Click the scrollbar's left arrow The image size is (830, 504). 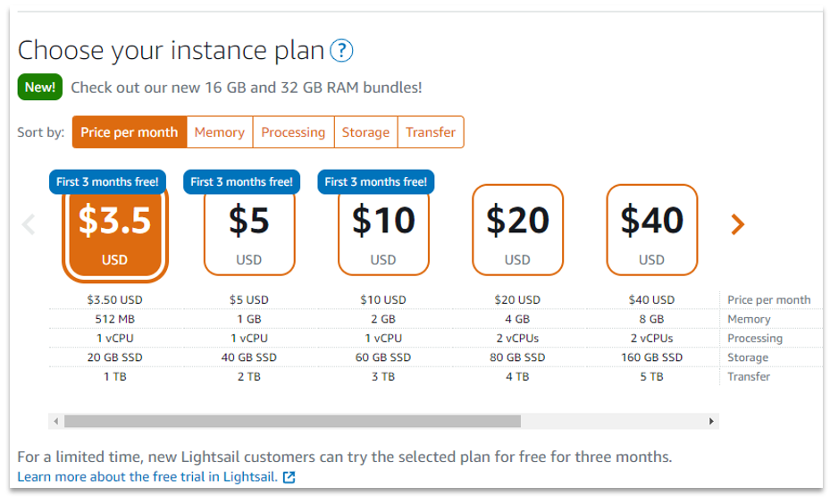56,421
